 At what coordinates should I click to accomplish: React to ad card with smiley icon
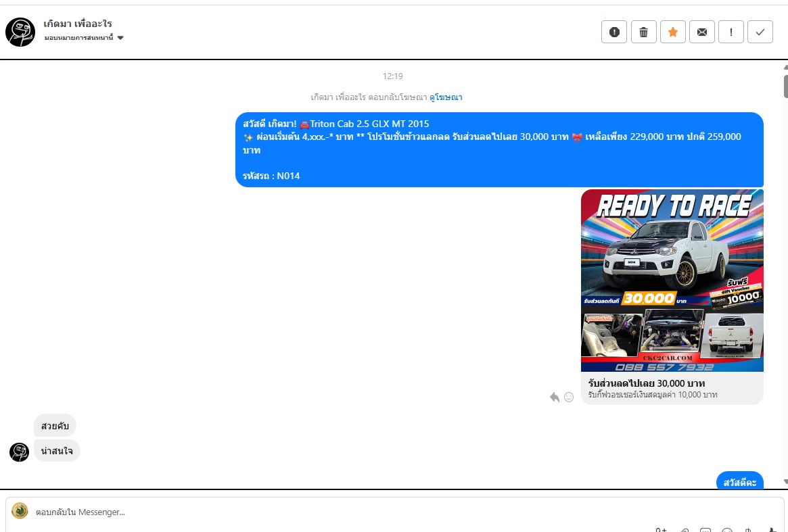coord(569,397)
